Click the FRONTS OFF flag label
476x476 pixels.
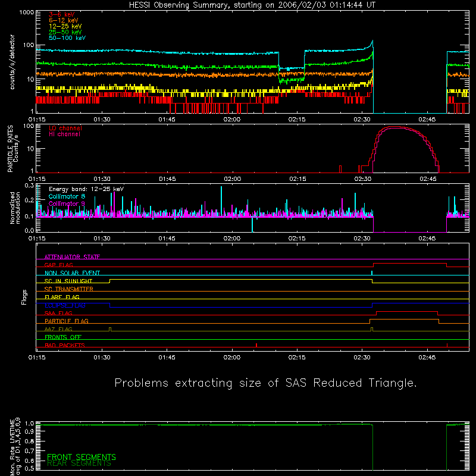tap(63, 337)
